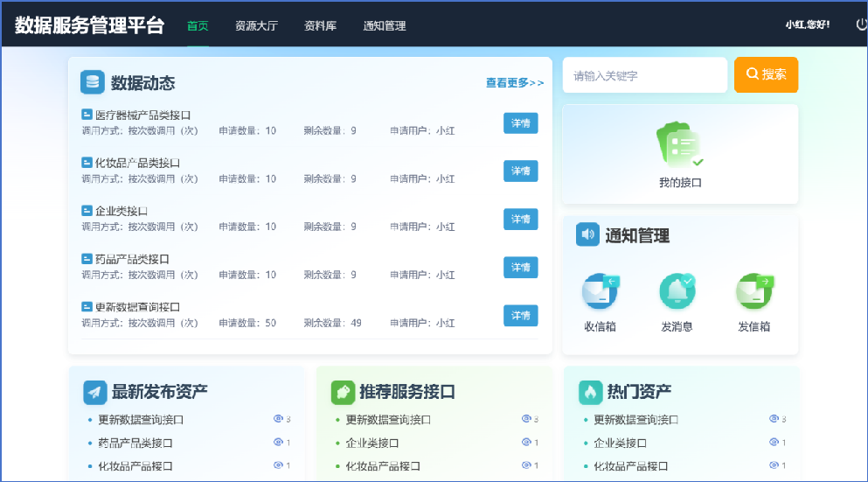Open the 发信箱 outbox icon
The image size is (868, 482).
753,291
